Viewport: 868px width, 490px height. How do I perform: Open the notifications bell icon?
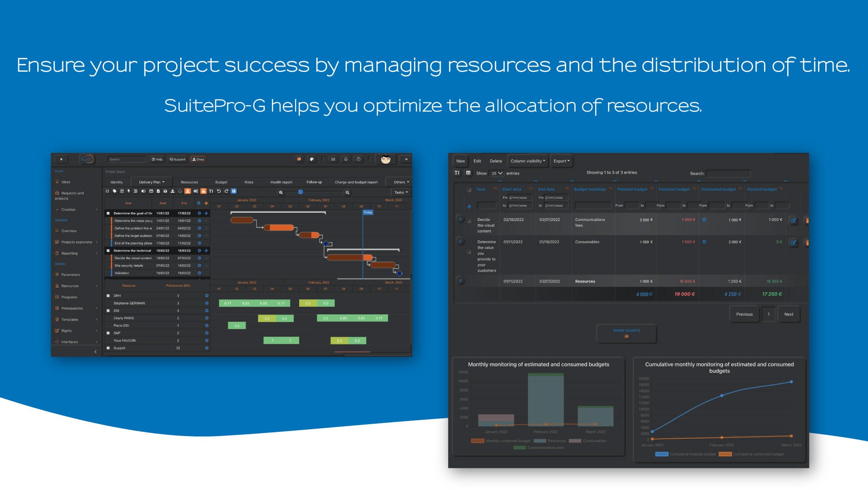[346, 159]
